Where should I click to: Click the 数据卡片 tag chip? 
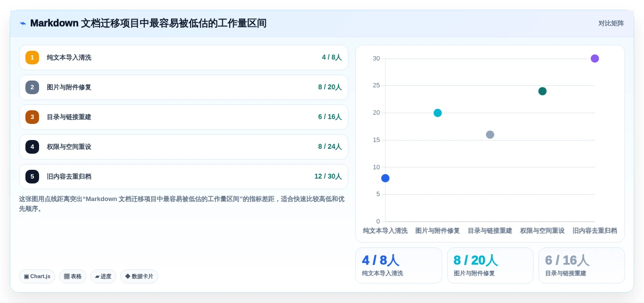point(139,277)
